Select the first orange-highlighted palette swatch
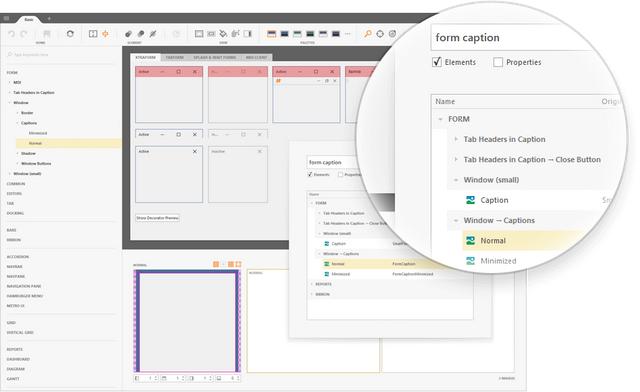This screenshot has width=640, height=392. point(271,34)
